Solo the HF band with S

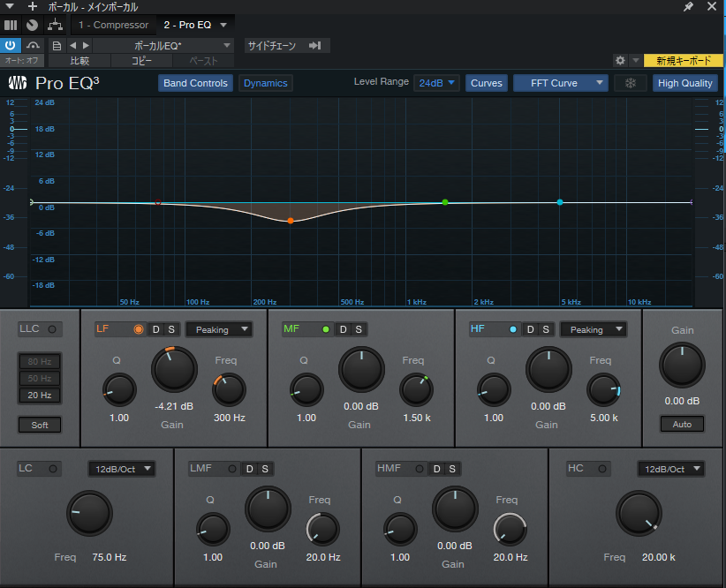click(x=546, y=329)
